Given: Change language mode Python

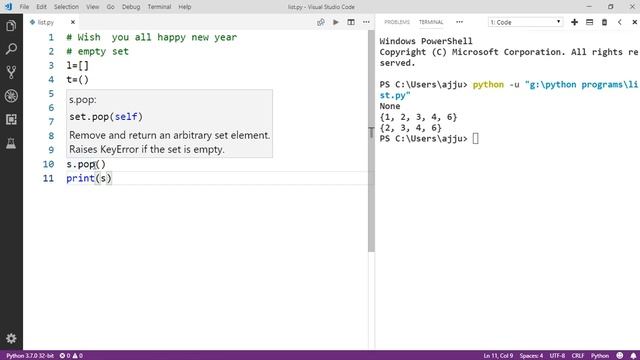Looking at the screenshot, I should pyautogui.click(x=600, y=356).
